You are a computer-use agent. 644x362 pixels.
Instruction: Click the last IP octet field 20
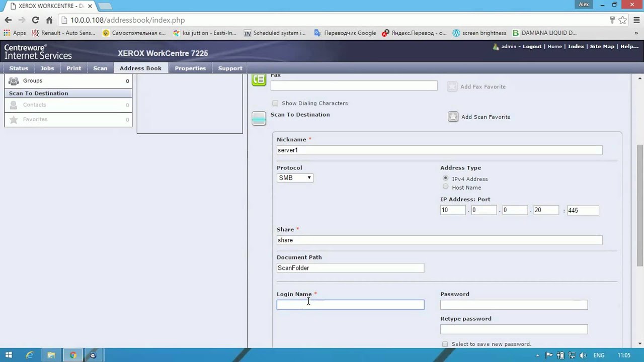tap(546, 210)
